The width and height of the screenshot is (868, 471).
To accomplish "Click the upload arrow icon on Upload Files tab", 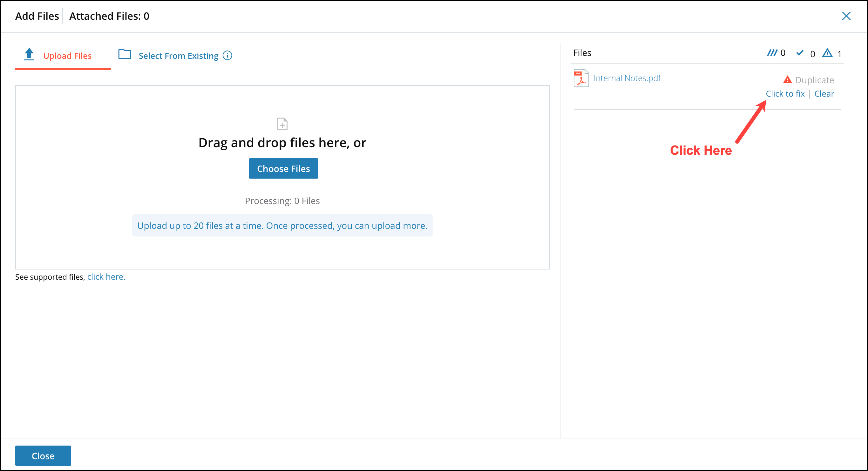I will point(29,54).
